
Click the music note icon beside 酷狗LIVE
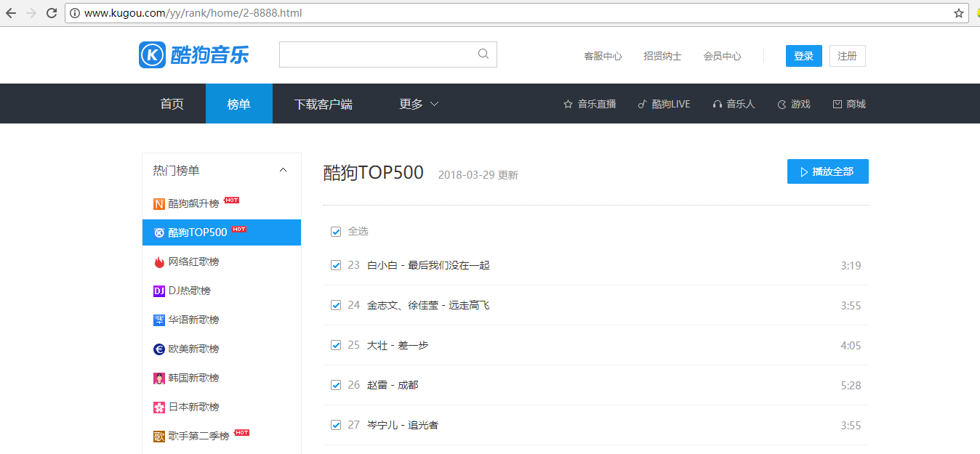[642, 104]
